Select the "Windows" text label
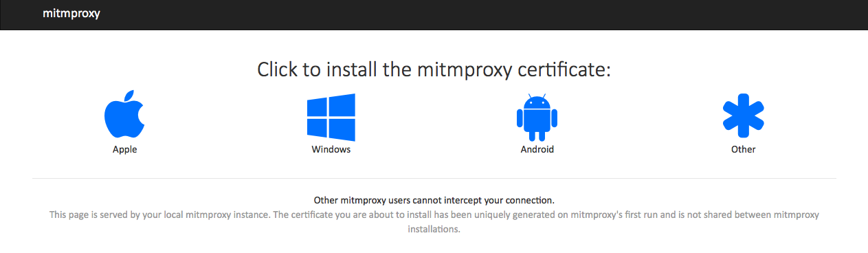 coord(331,149)
